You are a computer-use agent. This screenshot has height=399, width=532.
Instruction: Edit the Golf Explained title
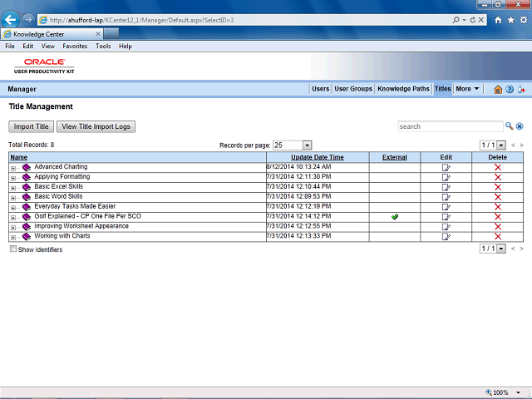(x=446, y=216)
